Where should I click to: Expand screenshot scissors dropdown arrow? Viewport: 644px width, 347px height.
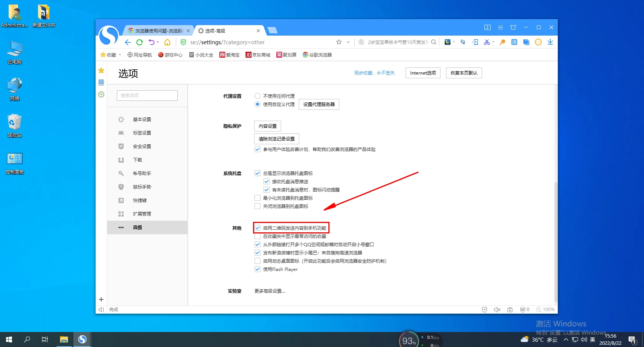(x=493, y=42)
